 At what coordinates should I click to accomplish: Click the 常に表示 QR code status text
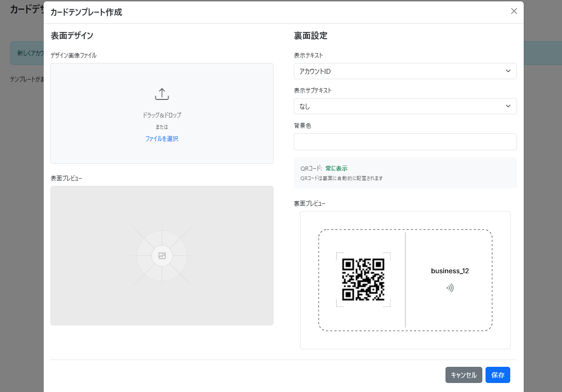(x=336, y=168)
